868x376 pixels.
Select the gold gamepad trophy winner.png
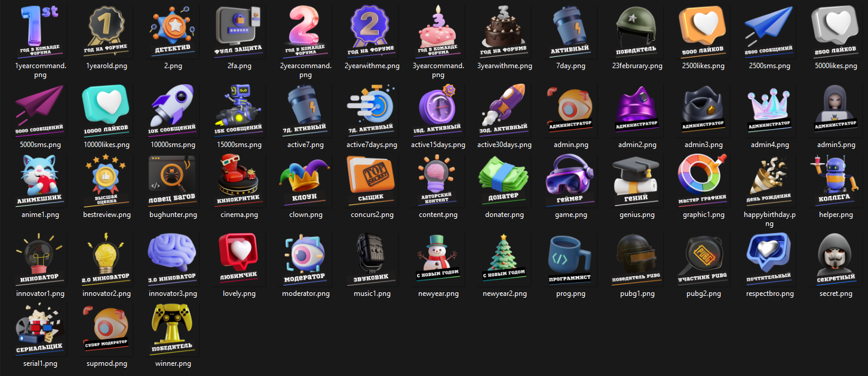click(173, 329)
